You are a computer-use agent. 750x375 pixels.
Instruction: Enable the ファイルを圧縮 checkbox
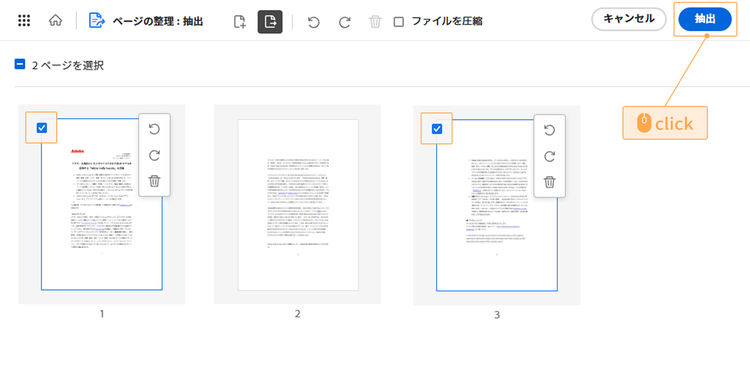coord(398,22)
